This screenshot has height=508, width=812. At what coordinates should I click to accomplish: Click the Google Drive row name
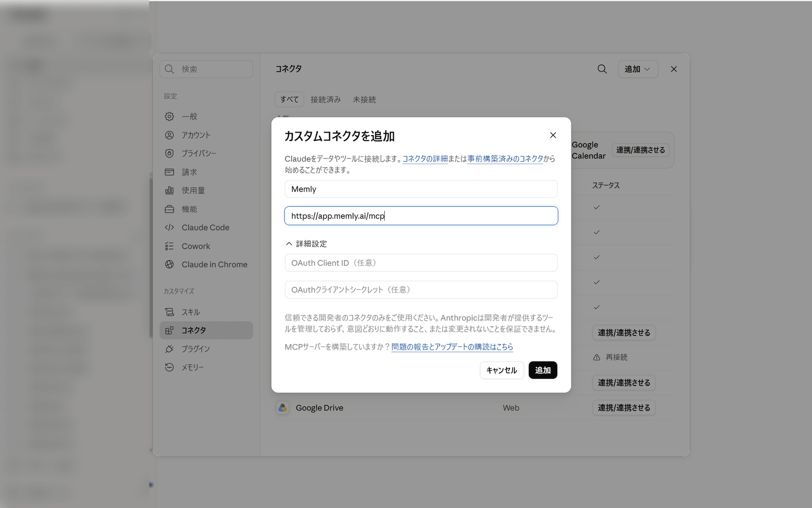320,408
